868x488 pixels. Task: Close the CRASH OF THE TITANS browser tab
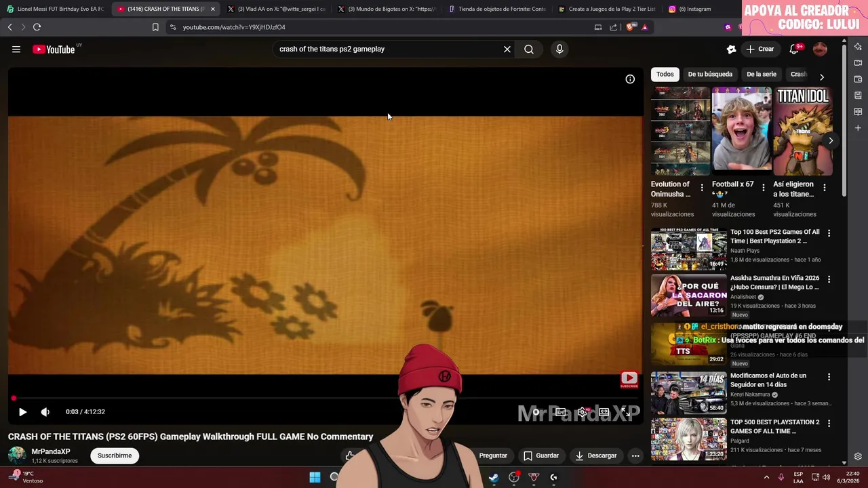[212, 9]
